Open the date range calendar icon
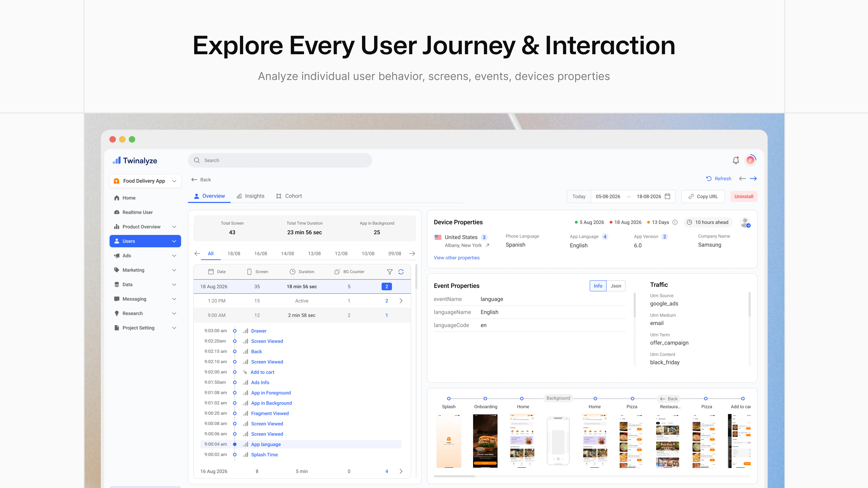 (x=668, y=196)
